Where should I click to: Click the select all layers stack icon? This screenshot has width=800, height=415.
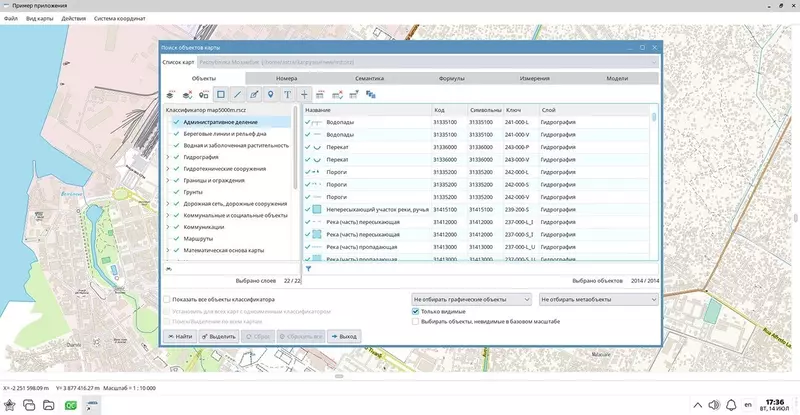click(x=170, y=94)
